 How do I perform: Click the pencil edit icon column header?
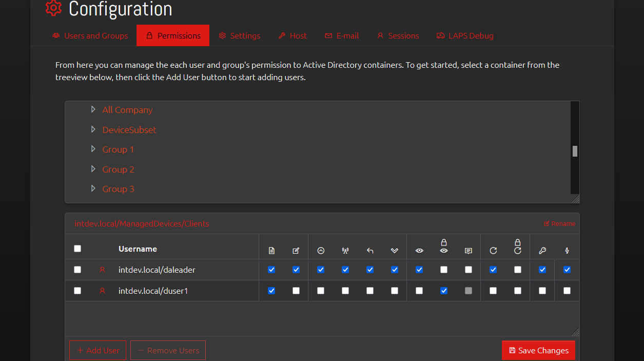[x=296, y=251]
